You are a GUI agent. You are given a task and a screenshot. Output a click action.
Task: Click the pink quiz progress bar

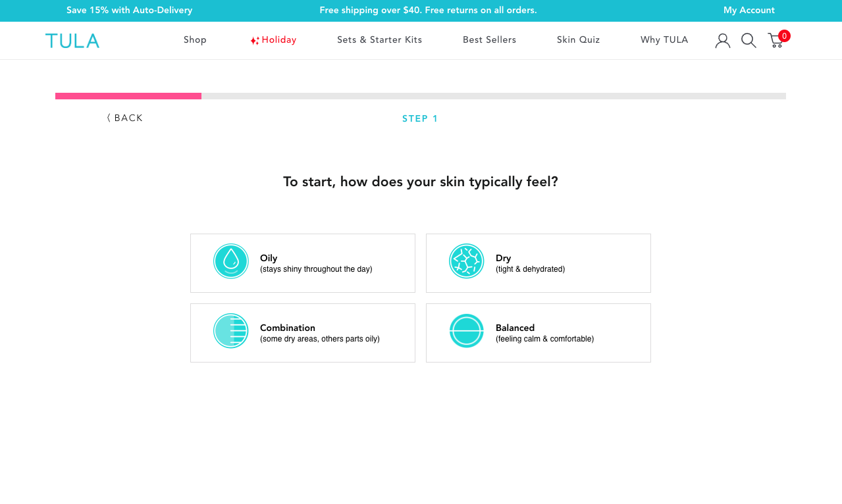[x=128, y=96]
